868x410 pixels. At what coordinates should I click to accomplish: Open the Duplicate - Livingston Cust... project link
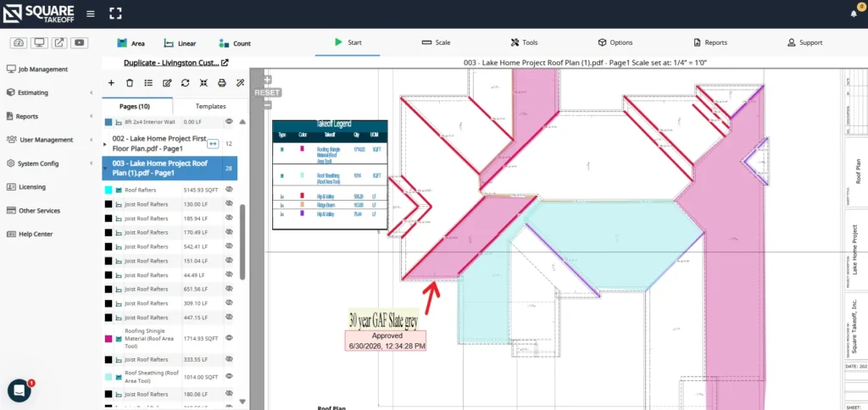(171, 63)
